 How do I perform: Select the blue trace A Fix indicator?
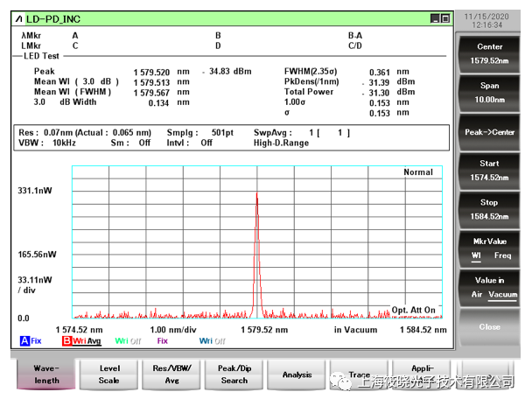(x=31, y=341)
